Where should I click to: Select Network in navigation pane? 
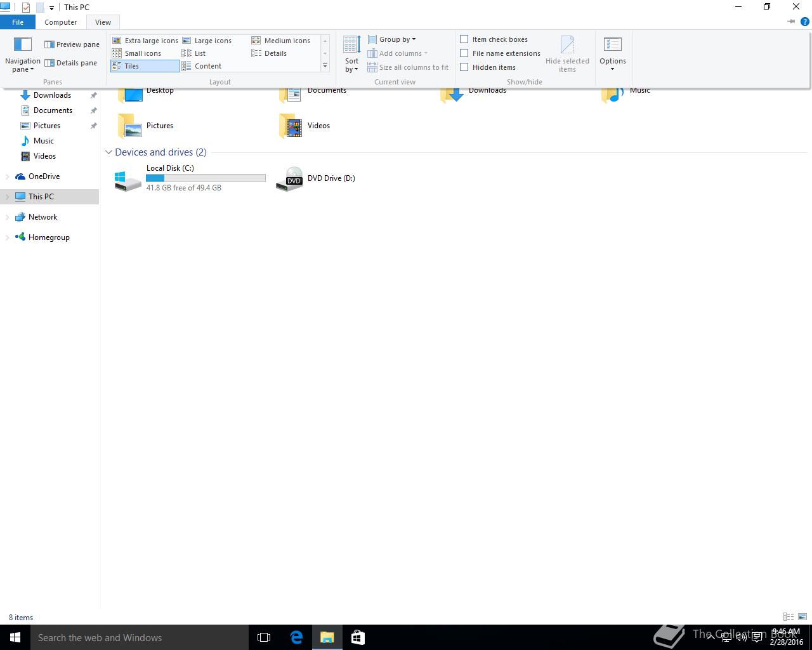pos(43,217)
